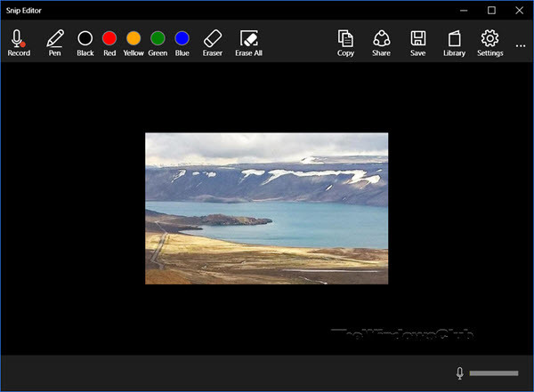
Task: Open the Share options
Action: tap(382, 43)
